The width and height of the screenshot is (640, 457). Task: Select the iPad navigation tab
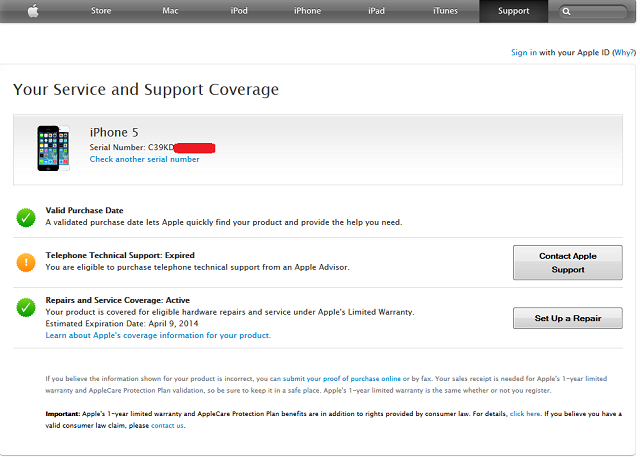coord(376,11)
